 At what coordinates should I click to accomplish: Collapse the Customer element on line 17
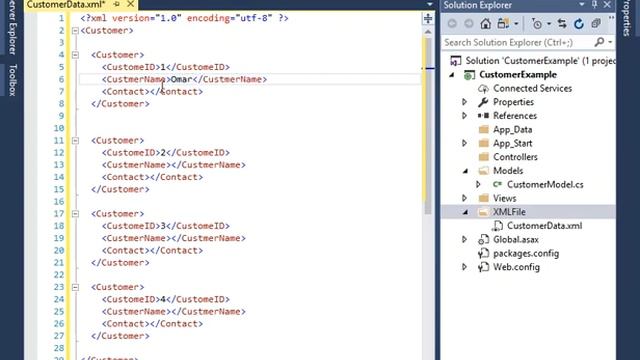point(75,214)
